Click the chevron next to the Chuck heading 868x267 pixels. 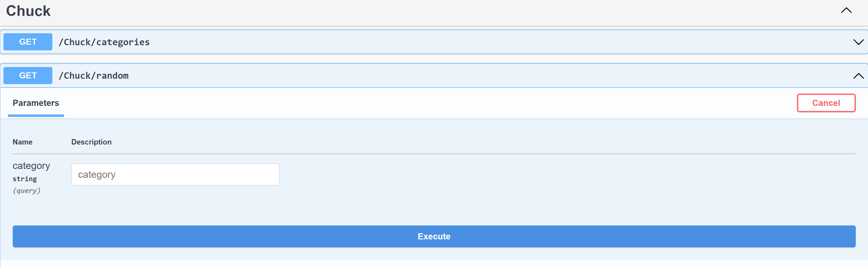[x=846, y=10]
